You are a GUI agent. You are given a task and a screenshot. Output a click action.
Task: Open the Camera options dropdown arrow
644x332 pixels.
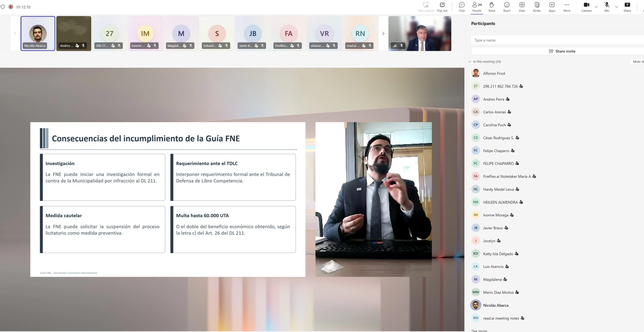[596, 7]
